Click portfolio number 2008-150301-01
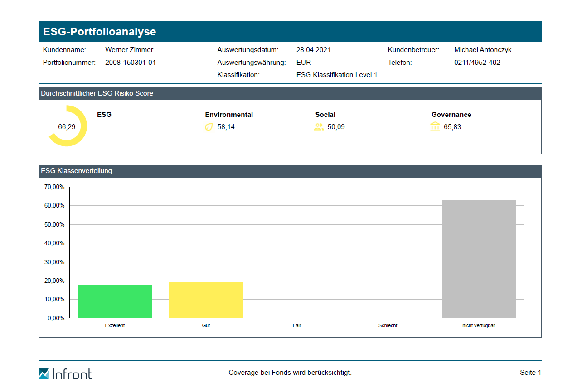The height and width of the screenshot is (392, 582). coord(131,63)
